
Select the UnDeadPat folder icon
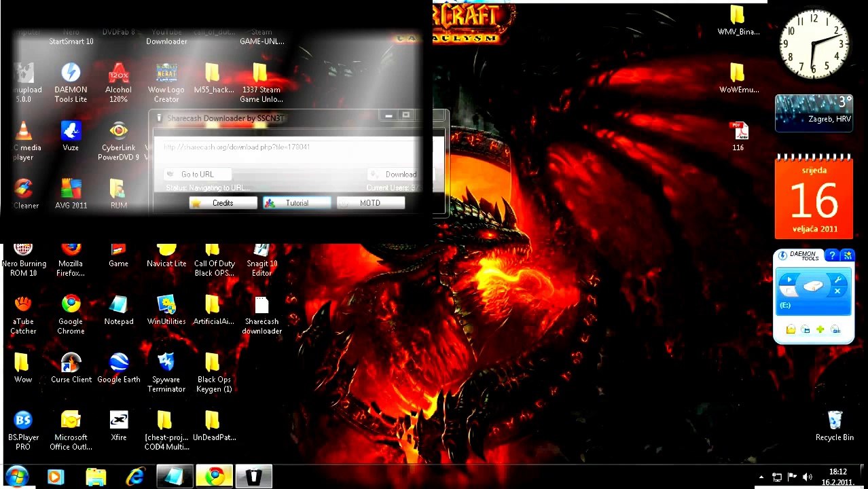(214, 425)
